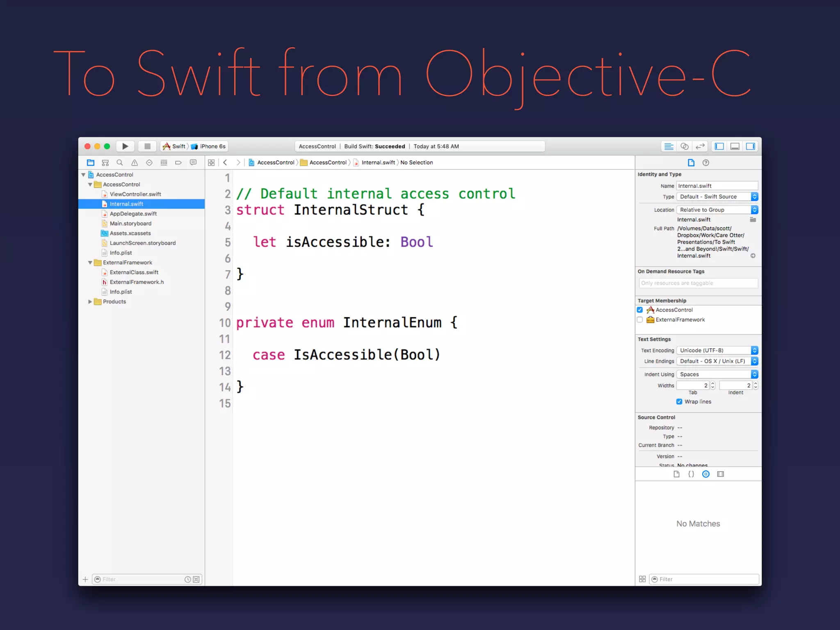Click Internal.swift in the jump bar

click(378, 163)
